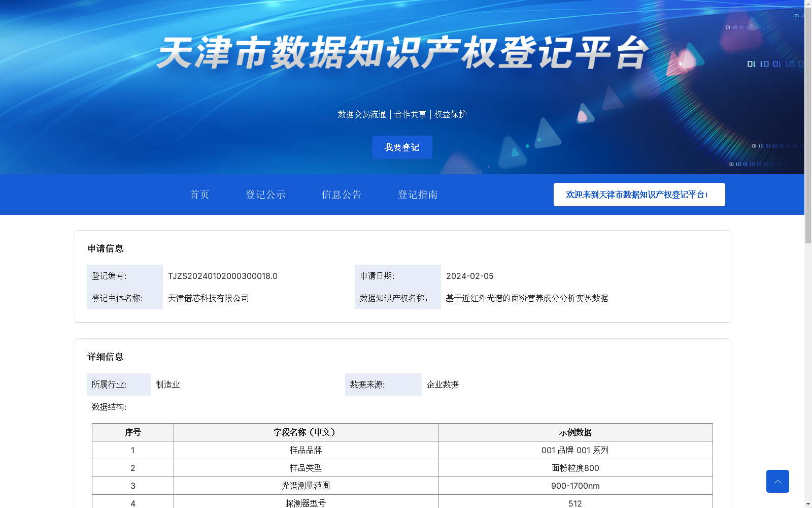812x508 pixels.
Task: Open the 信息公告 navigation item
Action: click(x=341, y=195)
